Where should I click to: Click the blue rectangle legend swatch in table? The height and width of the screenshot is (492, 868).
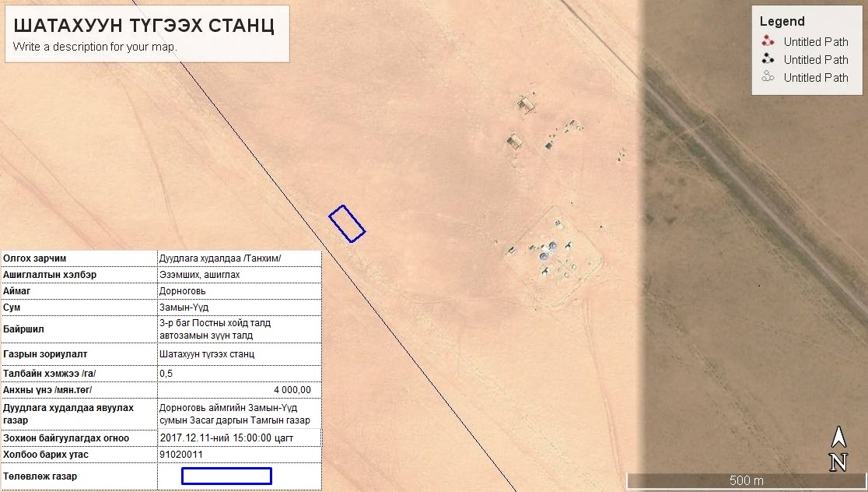[226, 476]
